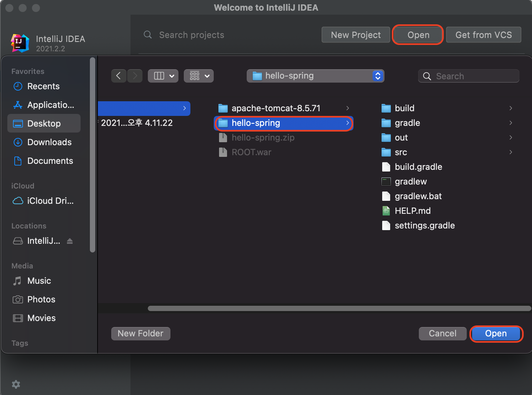The image size is (532, 395).
Task: Cancel the file chooser dialog
Action: click(442, 333)
